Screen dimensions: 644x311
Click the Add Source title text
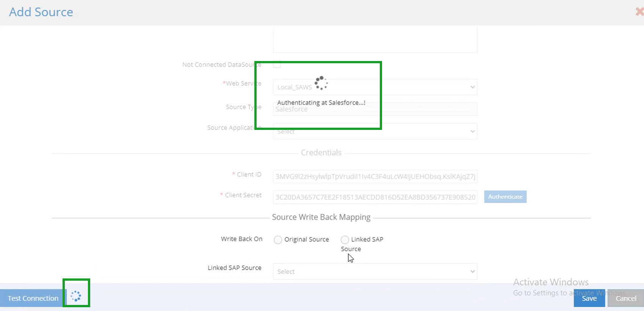click(41, 12)
